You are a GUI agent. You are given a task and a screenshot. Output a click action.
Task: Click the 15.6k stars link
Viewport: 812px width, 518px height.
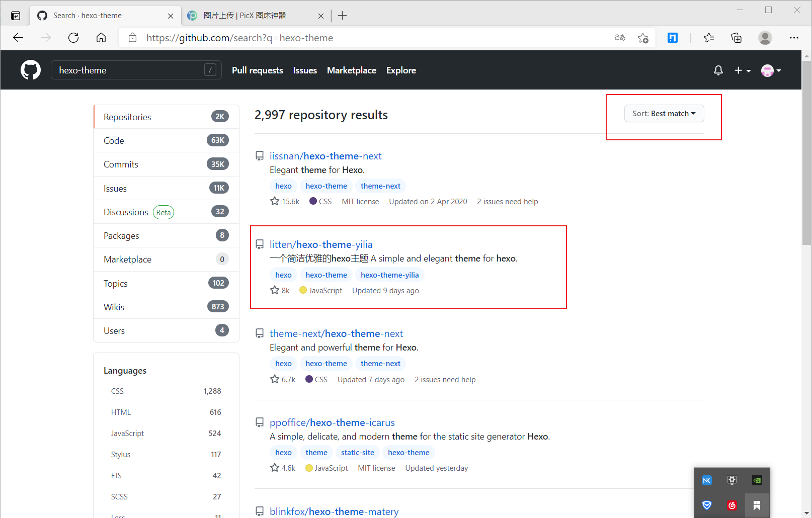pos(285,201)
